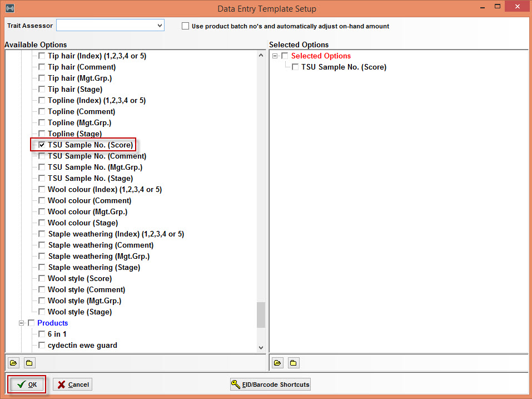Viewport: 532px width, 399px height.
Task: Select Staple weathering (Mgt.Grp.) row
Action: pyautogui.click(x=99, y=256)
